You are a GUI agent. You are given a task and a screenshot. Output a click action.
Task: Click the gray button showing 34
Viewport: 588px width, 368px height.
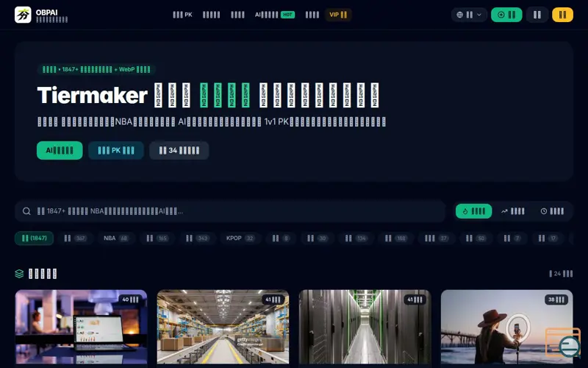pos(179,150)
